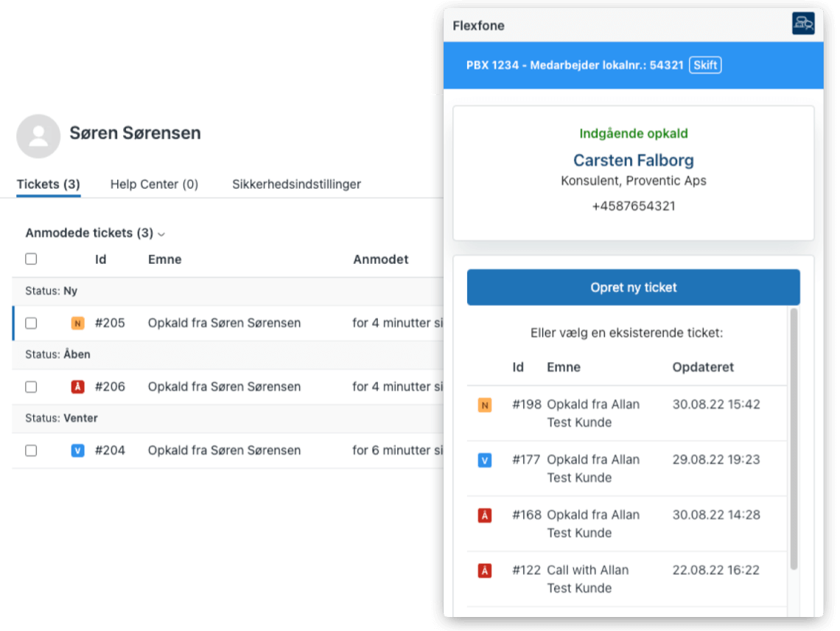This screenshot has width=840, height=631.
Task: Collapse the Status: Venter group
Action: coord(63,418)
